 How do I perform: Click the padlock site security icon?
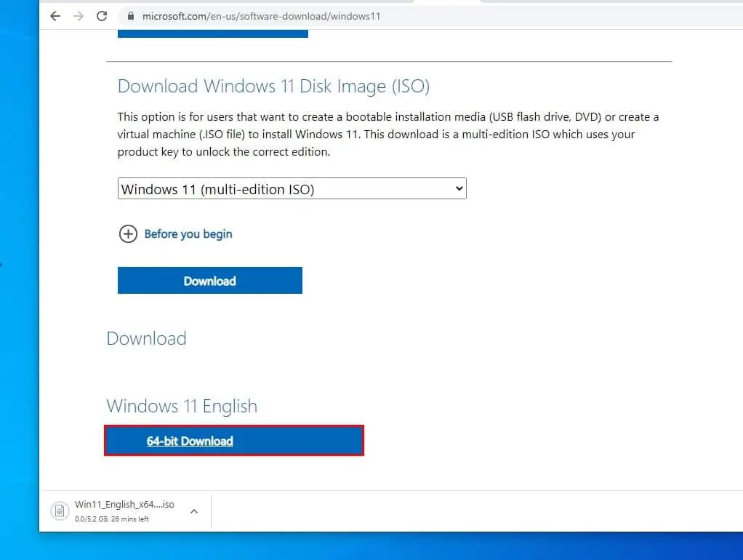(x=130, y=15)
